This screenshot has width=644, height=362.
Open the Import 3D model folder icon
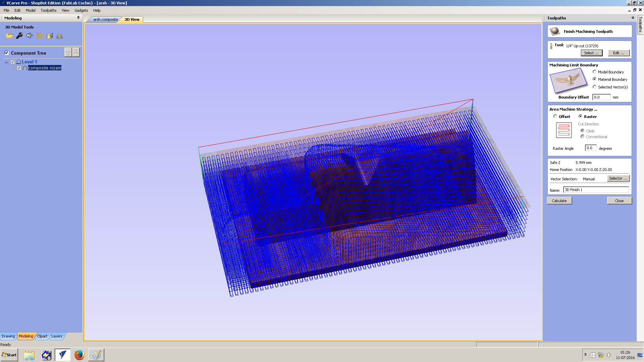coord(9,36)
